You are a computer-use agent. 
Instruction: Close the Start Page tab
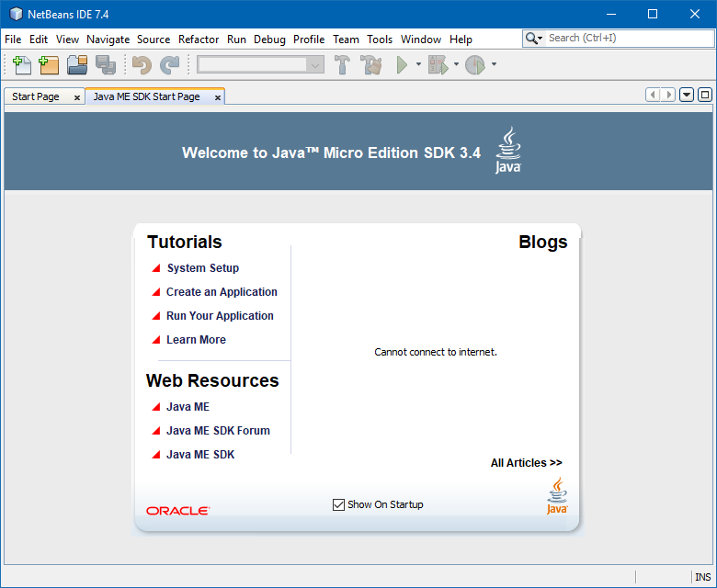77,97
